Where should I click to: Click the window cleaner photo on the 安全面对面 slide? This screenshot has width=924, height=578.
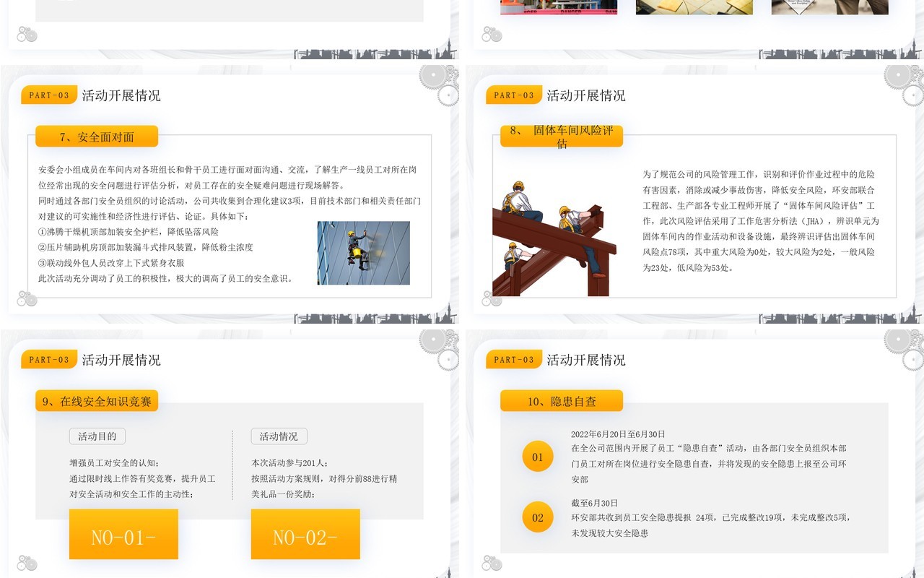(364, 253)
